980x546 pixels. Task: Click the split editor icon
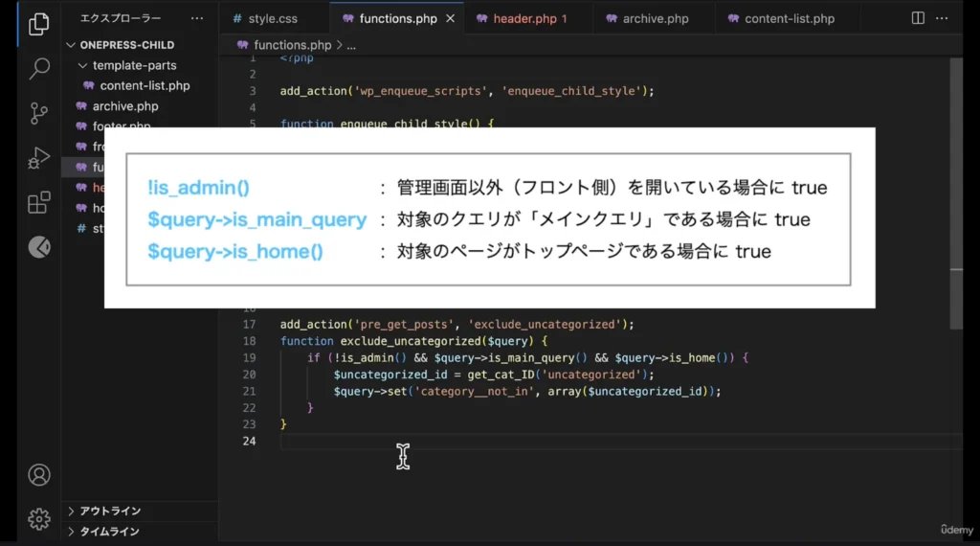(918, 18)
